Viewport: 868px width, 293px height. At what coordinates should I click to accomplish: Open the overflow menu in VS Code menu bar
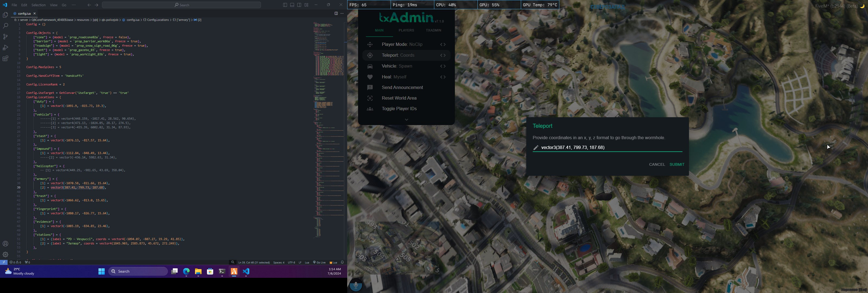click(x=74, y=5)
